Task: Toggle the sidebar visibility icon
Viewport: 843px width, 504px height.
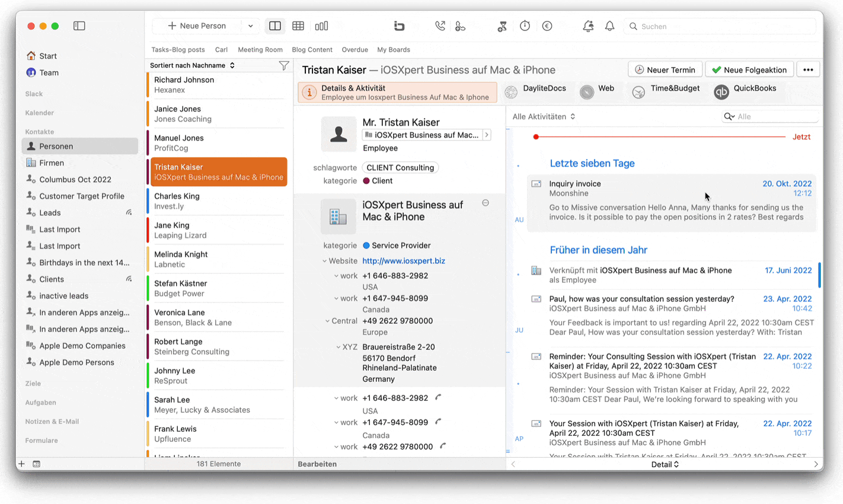Action: [79, 26]
